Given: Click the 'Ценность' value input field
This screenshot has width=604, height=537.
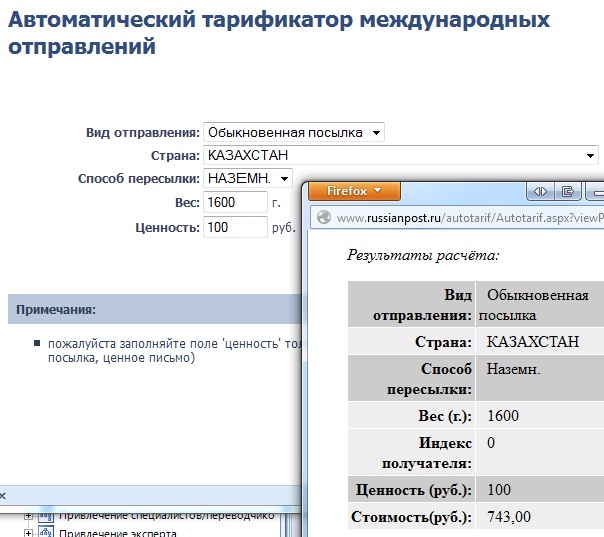Looking at the screenshot, I should click(234, 227).
